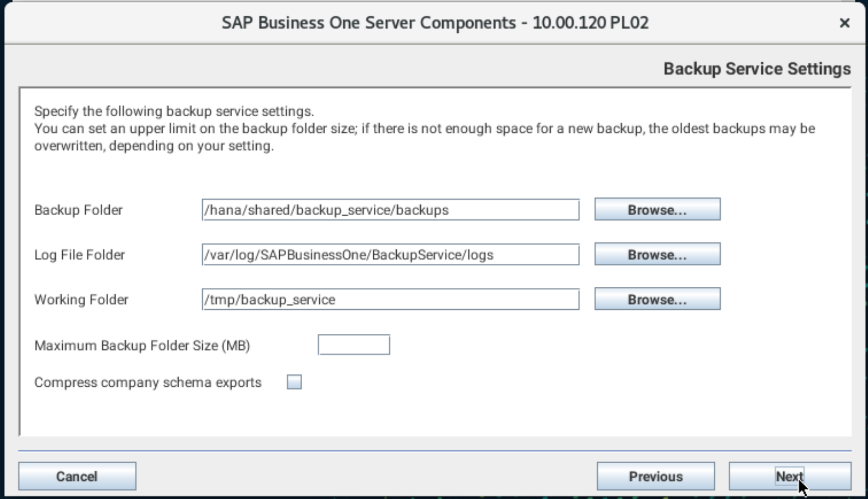
Task: Click Browse for Log File Folder
Action: pos(657,254)
